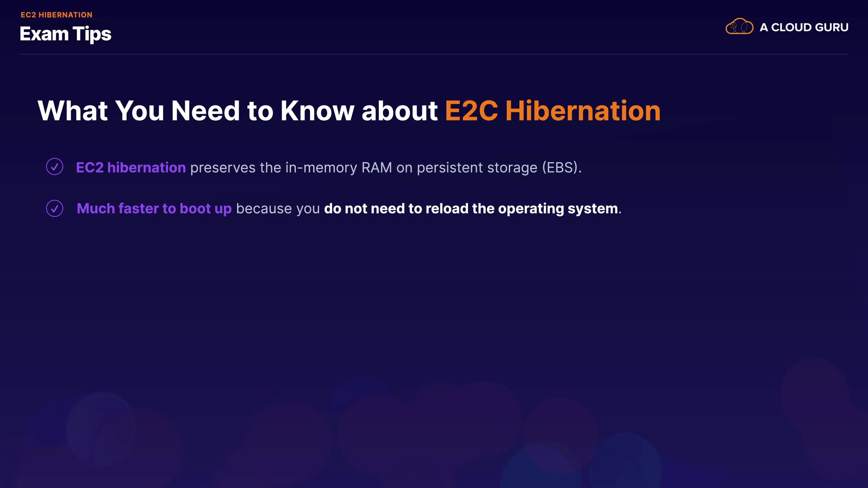Click the word Need in the white heading
This screenshot has width=868, height=488.
205,111
